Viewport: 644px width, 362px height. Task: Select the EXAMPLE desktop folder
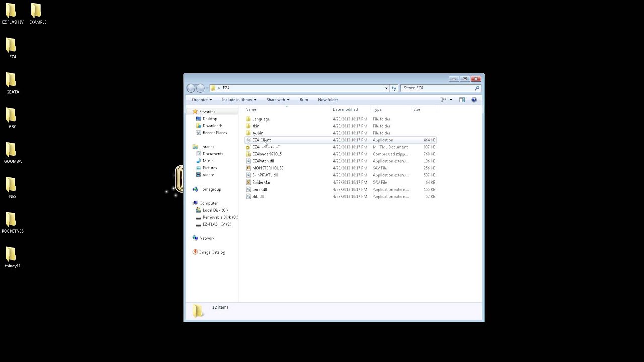(38, 14)
